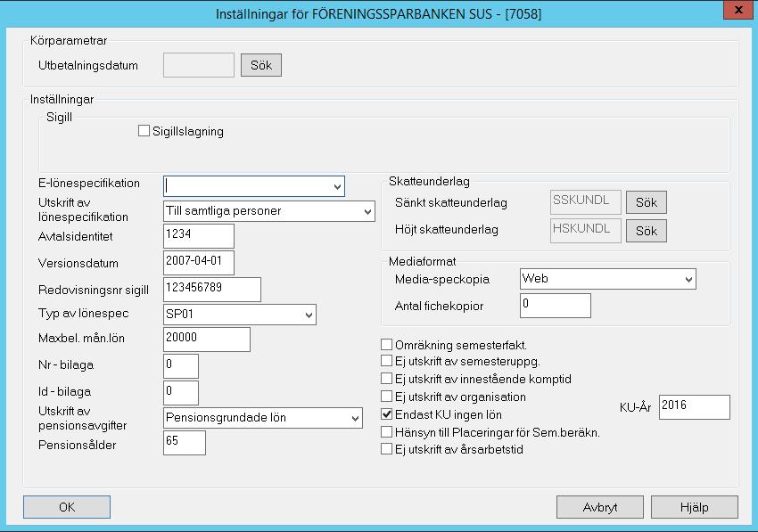Click the KU-År field 2016
The width and height of the screenshot is (758, 532).
pyautogui.click(x=695, y=407)
